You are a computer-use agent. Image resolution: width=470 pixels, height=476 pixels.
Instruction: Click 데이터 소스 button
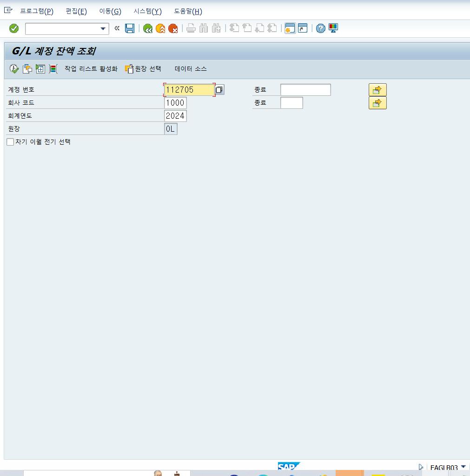[191, 69]
